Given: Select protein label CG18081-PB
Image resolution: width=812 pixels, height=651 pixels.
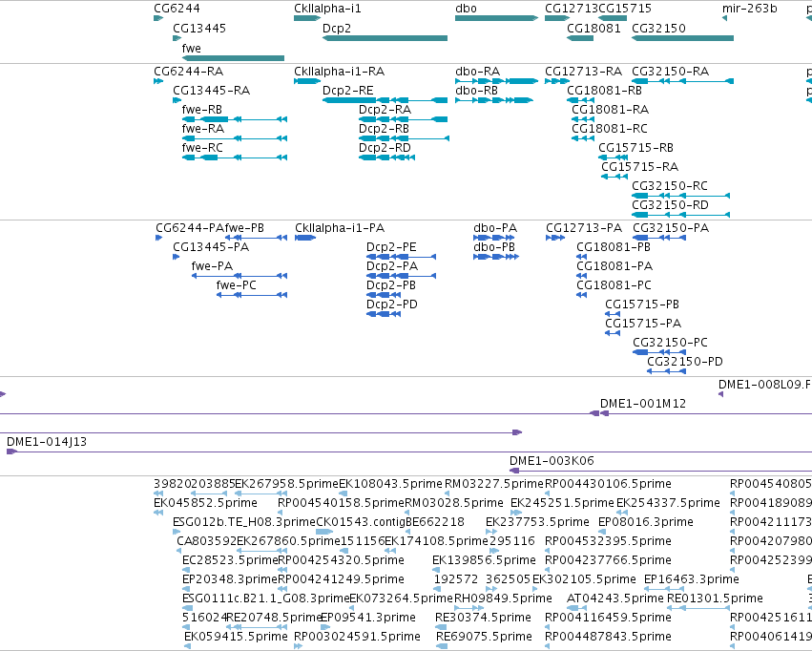Looking at the screenshot, I should tap(614, 247).
